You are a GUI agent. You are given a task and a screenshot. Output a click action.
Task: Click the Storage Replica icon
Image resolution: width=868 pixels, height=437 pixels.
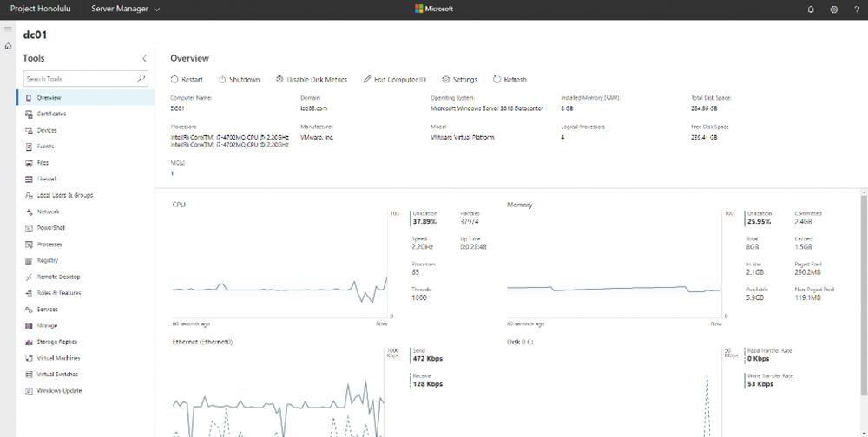(29, 342)
